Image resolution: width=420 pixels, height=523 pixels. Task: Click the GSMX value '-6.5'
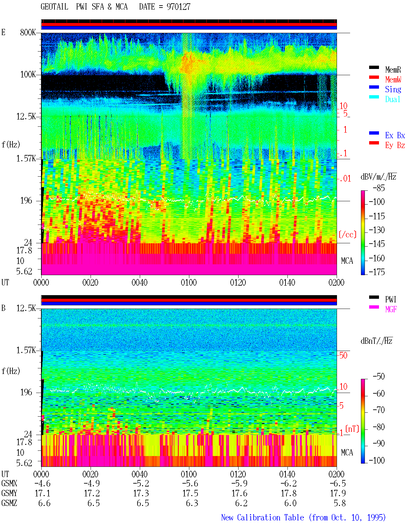338,484
